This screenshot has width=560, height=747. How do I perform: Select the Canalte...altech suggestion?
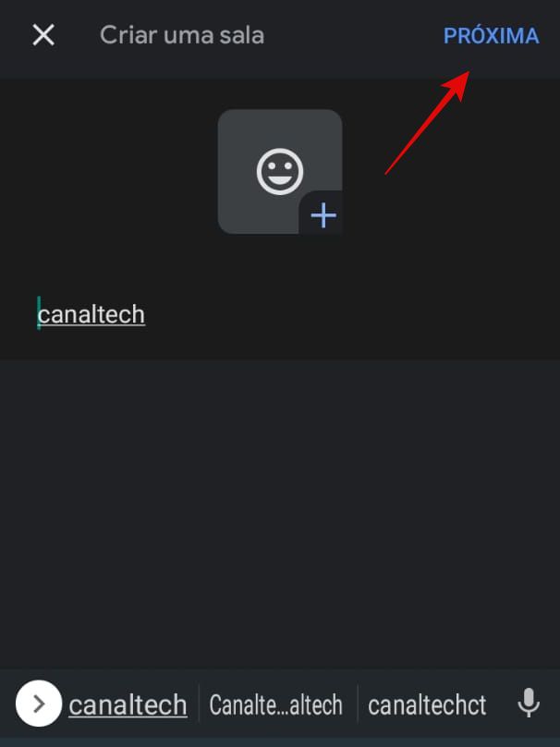[275, 704]
